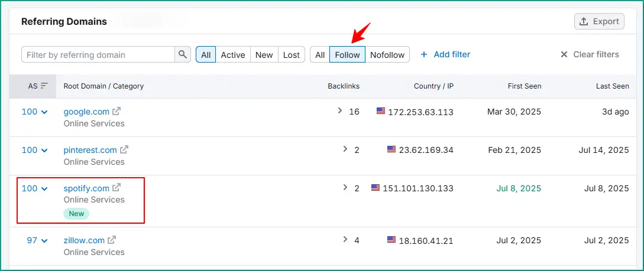This screenshot has height=271, width=644.
Task: Select the All status filter
Action: 206,54
